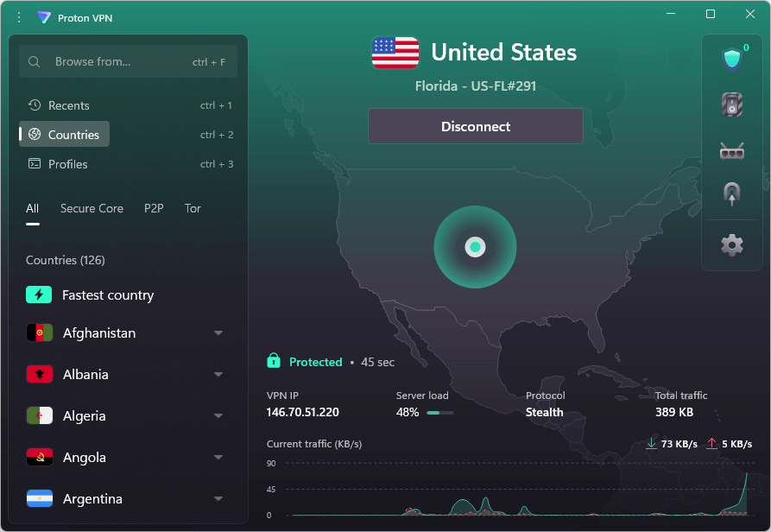Click the Proton VPN logo in titlebar

click(43, 17)
